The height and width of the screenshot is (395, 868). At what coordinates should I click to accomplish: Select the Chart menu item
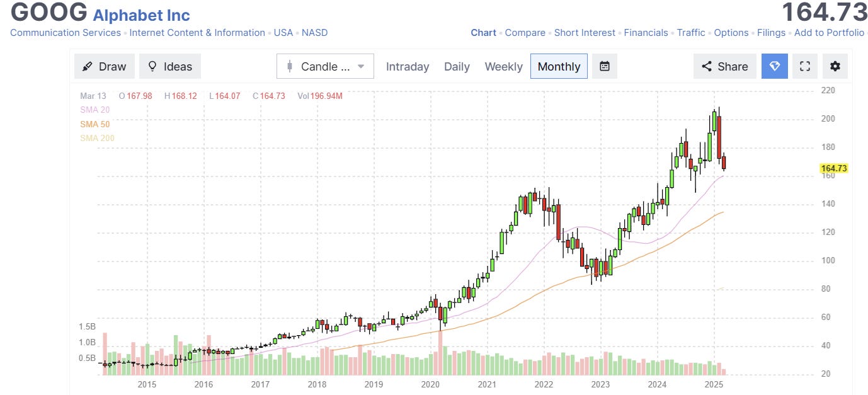point(484,33)
